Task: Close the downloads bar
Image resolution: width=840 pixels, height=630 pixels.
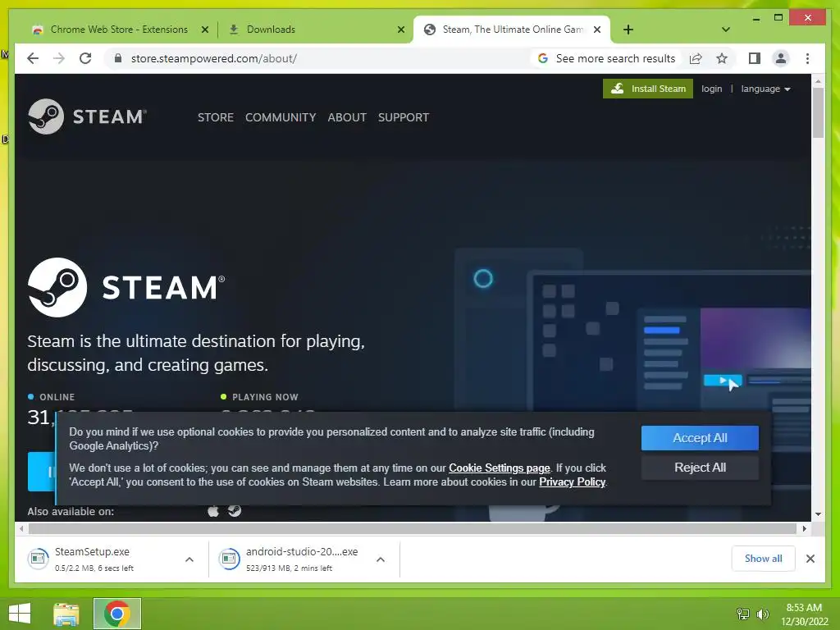Action: (810, 559)
